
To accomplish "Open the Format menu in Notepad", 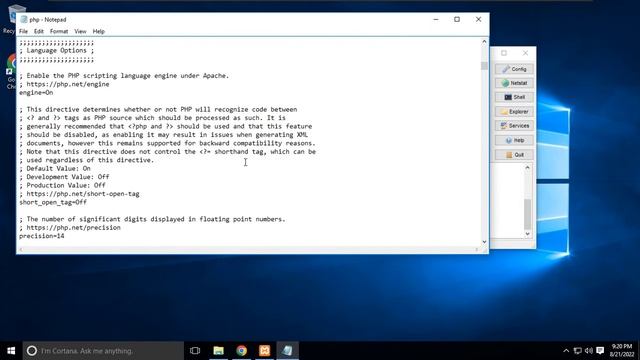I will point(59,31).
